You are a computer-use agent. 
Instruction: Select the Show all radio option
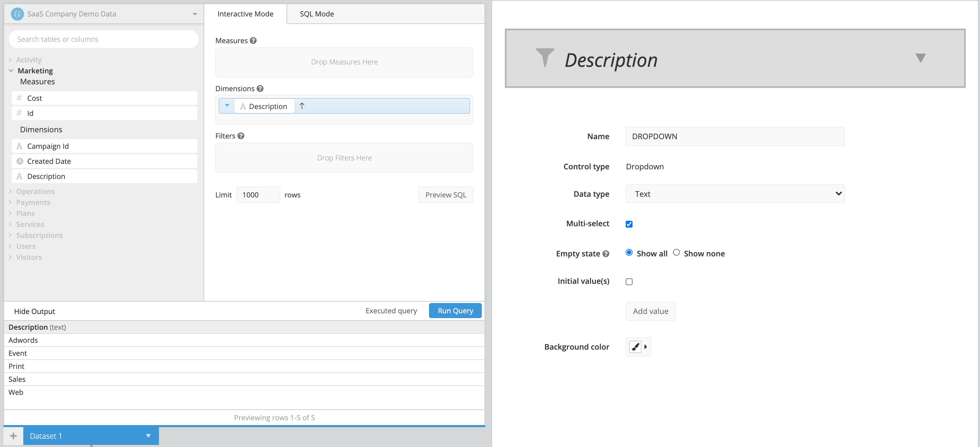coord(629,253)
